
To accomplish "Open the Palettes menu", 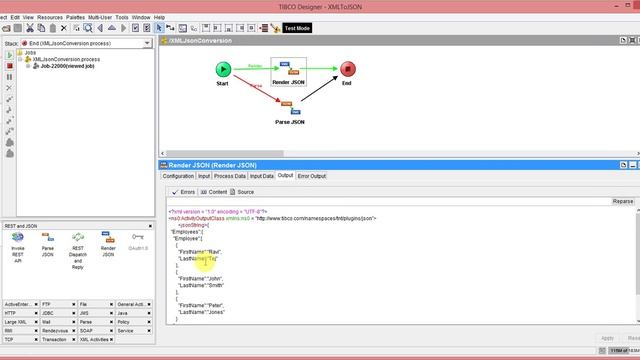I will [76, 18].
